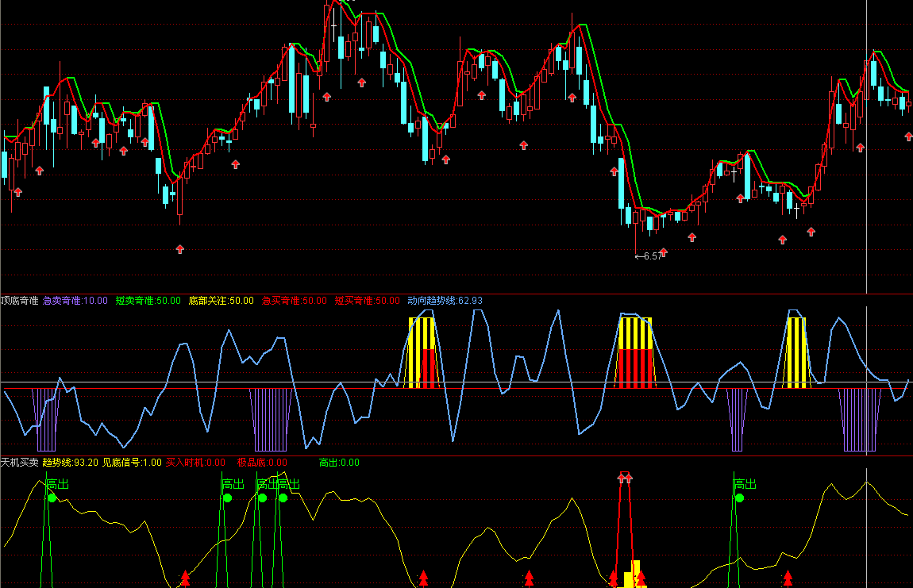Click the 动向趋势线:62.93 readout

point(445,301)
